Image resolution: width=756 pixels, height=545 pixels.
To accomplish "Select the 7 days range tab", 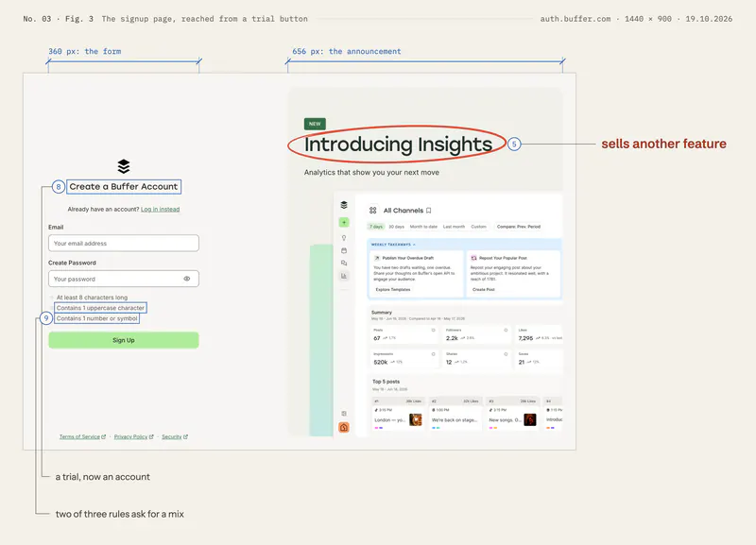I will (x=376, y=227).
